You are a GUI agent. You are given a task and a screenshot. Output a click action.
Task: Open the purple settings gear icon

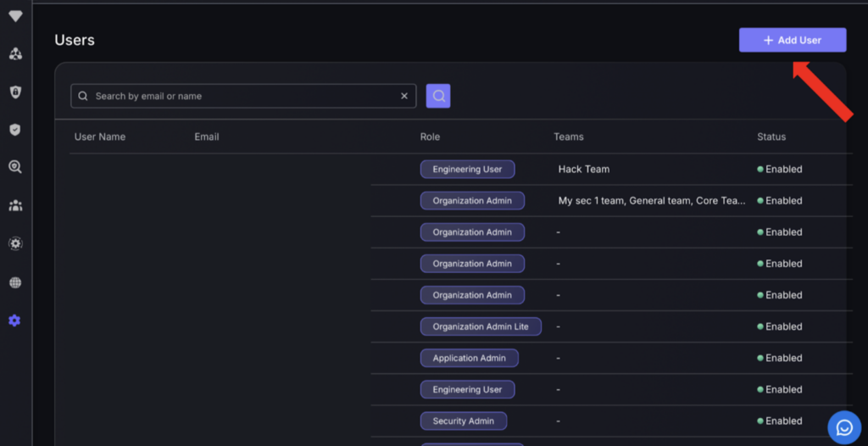pos(15,321)
